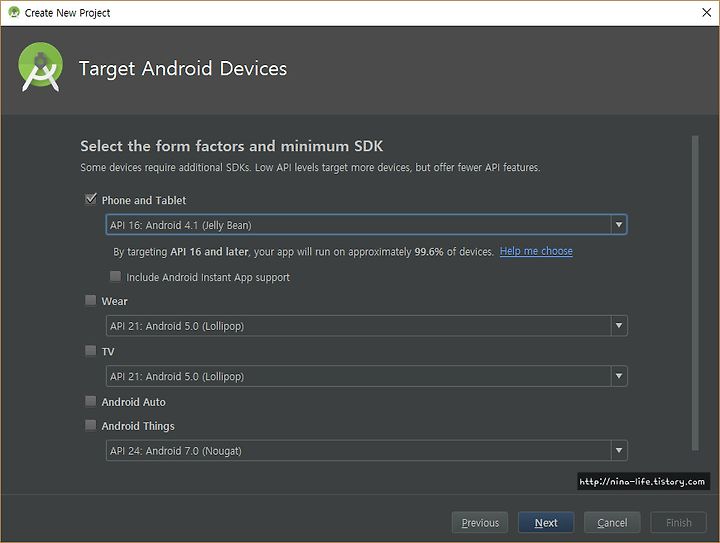Screen dimensions: 720x543
Task: Click the Android Studio logo in header
Action: tap(40, 67)
